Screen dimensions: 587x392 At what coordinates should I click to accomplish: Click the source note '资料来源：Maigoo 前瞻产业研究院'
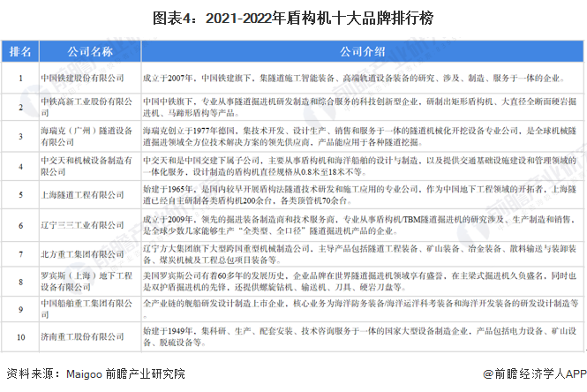[96, 373]
